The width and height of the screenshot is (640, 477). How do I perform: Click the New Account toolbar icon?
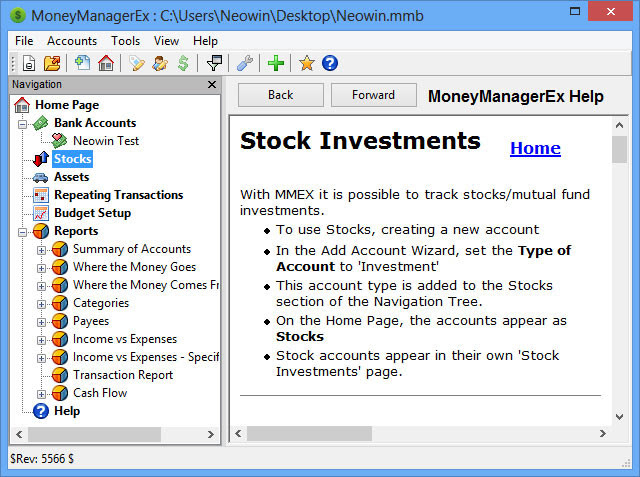82,63
